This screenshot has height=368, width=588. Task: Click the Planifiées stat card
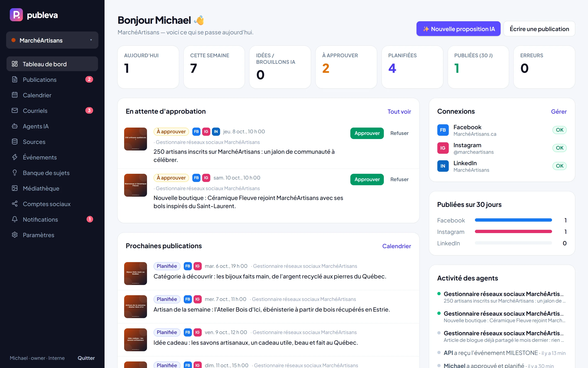[412, 67]
